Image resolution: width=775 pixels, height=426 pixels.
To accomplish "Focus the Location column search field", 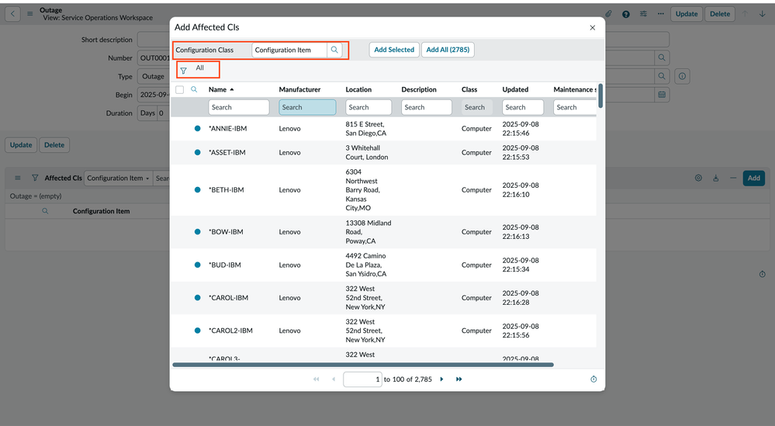I will 368,107.
